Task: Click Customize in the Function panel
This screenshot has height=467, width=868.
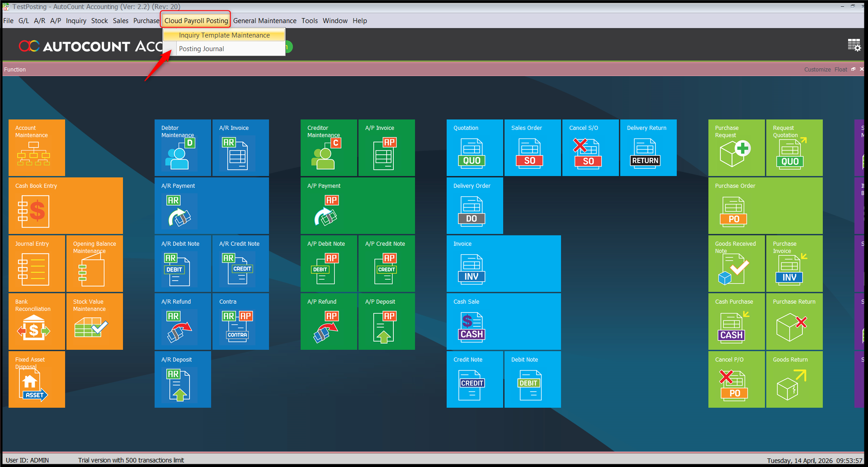Action: point(817,70)
